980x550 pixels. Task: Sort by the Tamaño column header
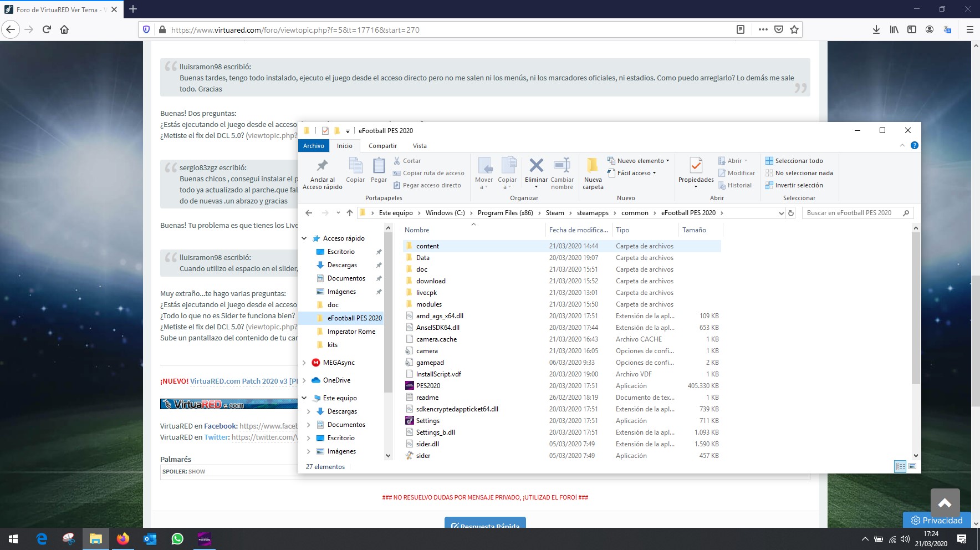(700, 230)
